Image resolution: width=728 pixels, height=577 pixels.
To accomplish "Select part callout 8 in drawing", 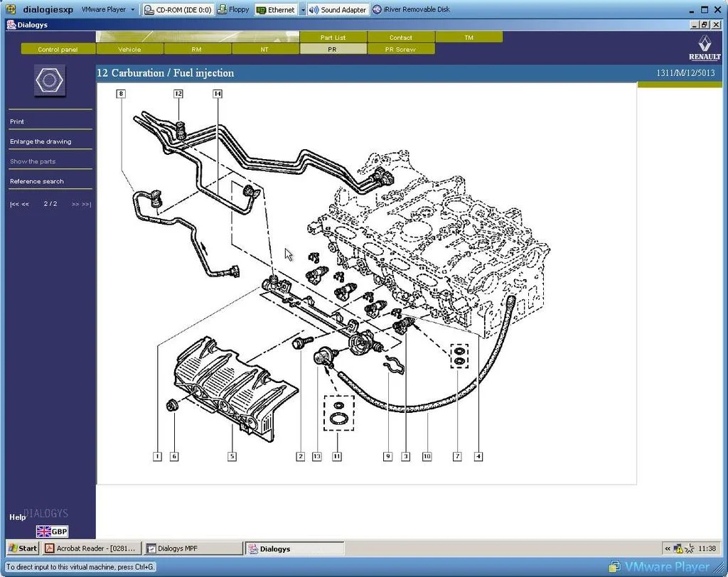I will 121,94.
